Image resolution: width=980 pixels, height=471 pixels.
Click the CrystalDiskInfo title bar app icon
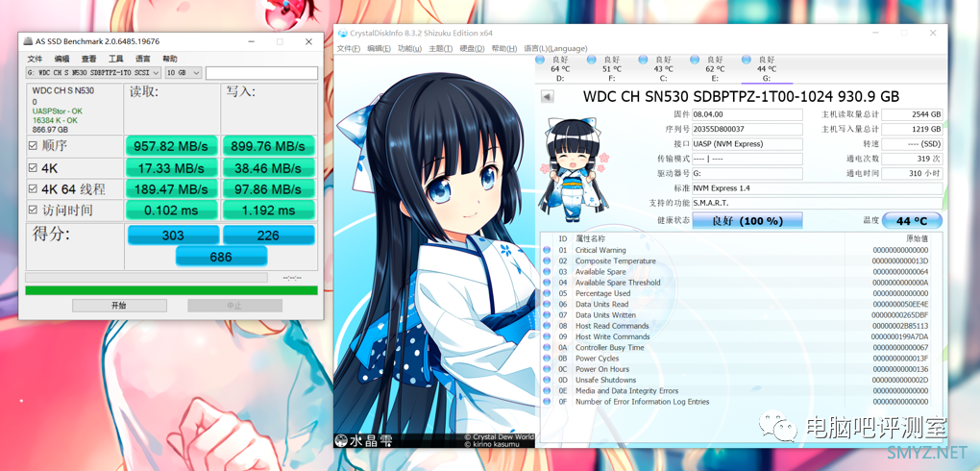(x=341, y=33)
